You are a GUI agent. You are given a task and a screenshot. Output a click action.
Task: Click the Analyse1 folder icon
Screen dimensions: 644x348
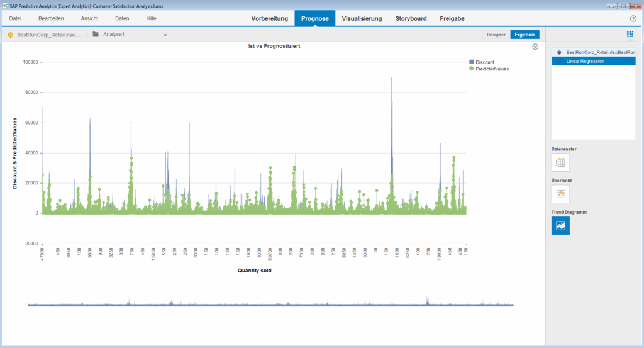[x=96, y=35]
